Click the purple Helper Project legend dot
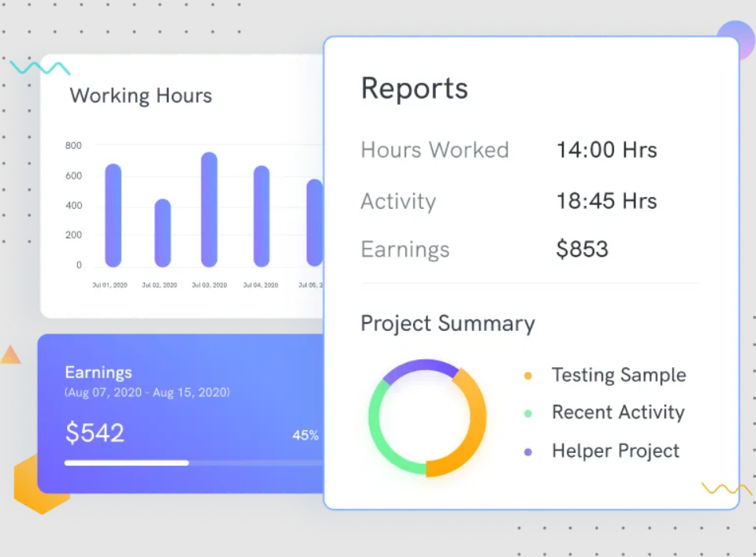Image resolution: width=756 pixels, height=557 pixels. [x=528, y=452]
